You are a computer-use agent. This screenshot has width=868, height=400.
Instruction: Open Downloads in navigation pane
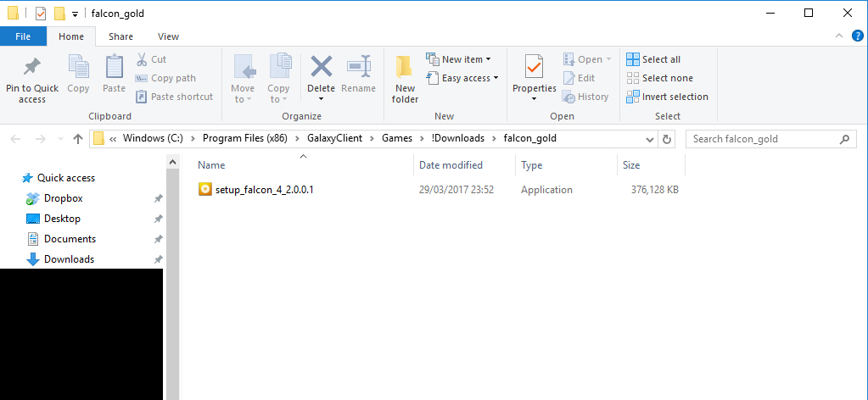(x=69, y=259)
